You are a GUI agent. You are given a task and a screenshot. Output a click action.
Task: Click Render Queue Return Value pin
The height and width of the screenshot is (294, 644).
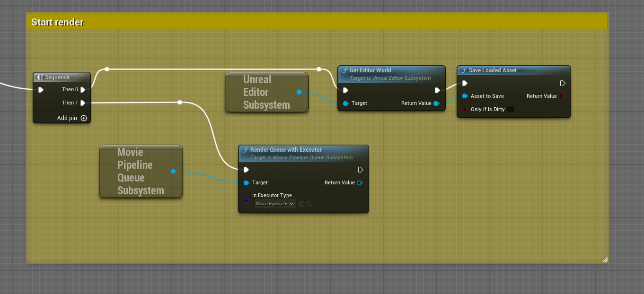[x=360, y=182]
